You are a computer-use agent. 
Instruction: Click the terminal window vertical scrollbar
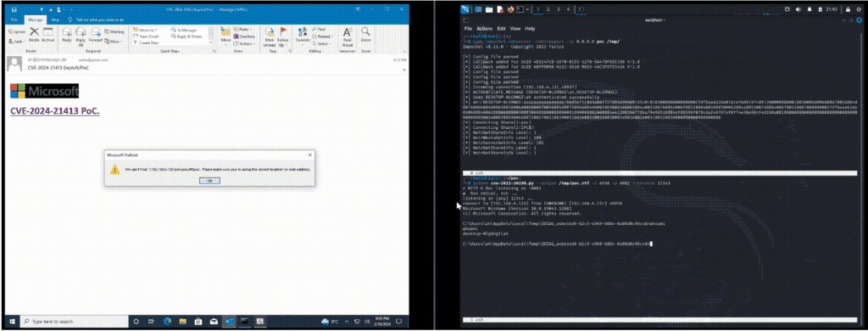click(861, 177)
